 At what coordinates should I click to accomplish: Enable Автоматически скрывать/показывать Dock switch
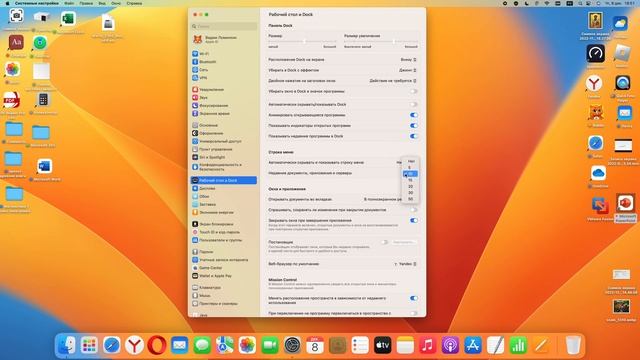coord(413,104)
